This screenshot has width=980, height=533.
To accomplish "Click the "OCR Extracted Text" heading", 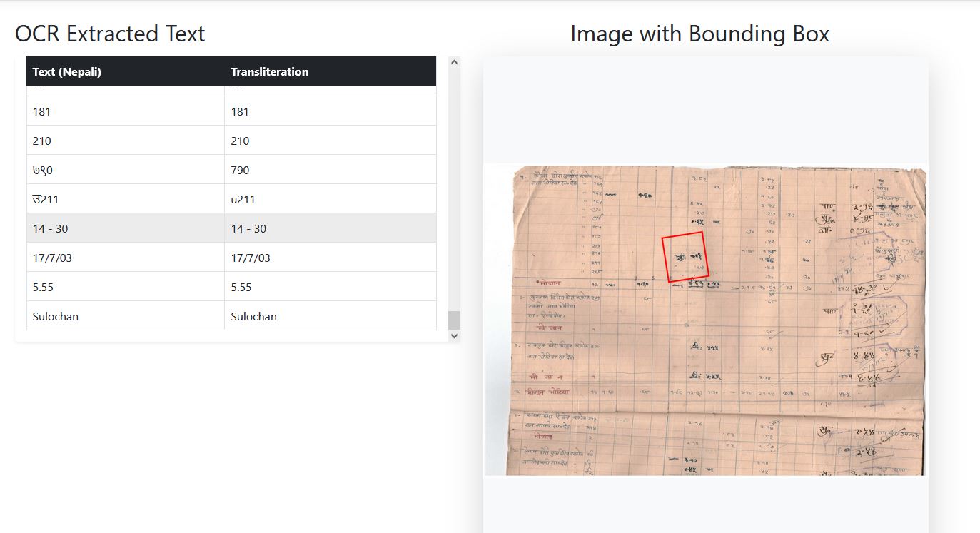I will click(110, 34).
